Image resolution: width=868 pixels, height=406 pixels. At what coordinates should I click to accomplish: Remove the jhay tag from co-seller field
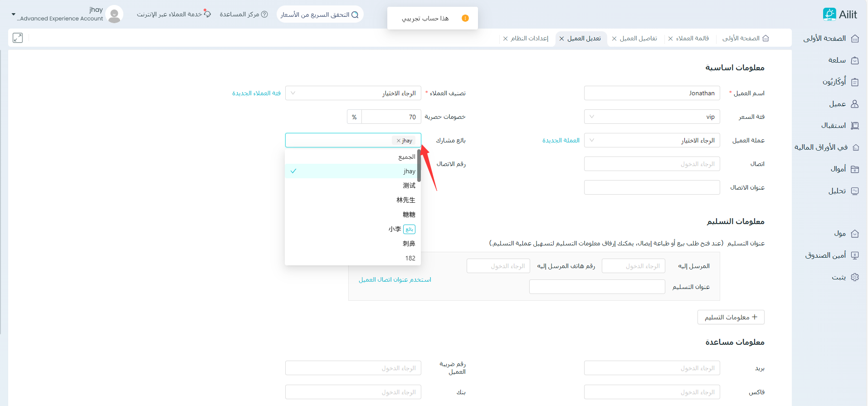tap(399, 141)
